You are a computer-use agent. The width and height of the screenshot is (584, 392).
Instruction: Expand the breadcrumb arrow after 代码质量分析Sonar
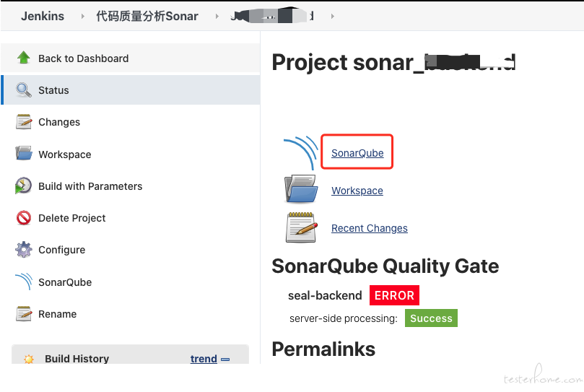click(x=217, y=17)
